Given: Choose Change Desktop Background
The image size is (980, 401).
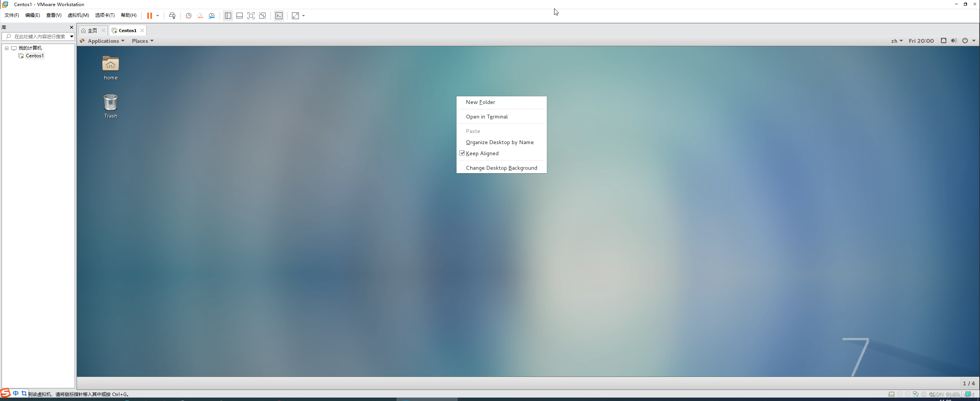Looking at the screenshot, I should pyautogui.click(x=501, y=168).
